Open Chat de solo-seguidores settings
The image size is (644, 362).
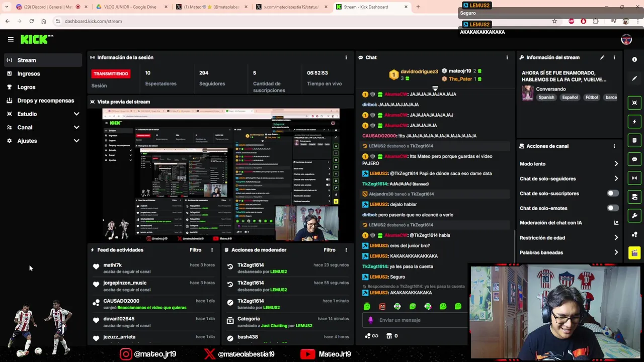tap(569, 178)
